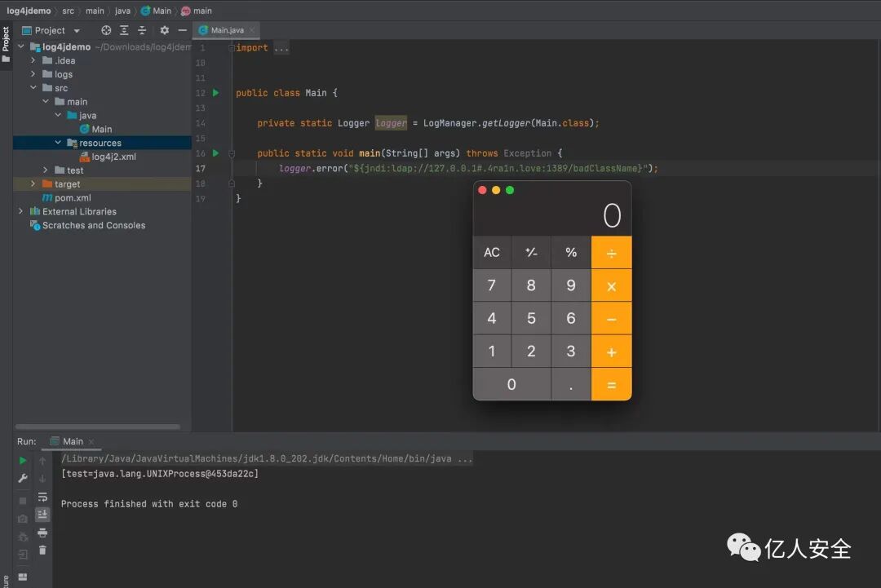Run class Main via gutter arrow on class declaration line

[x=215, y=93]
